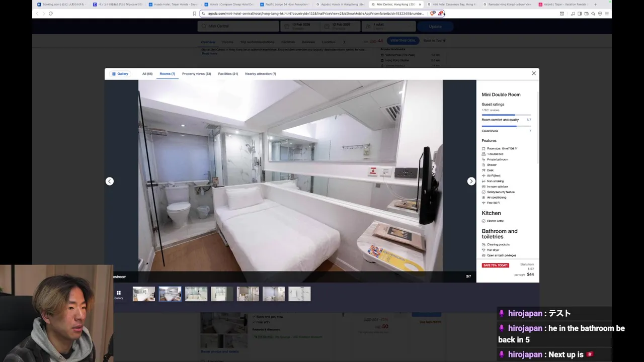The height and width of the screenshot is (362, 644).
Task: Open the Facilities (21) tab
Action: [x=228, y=74]
